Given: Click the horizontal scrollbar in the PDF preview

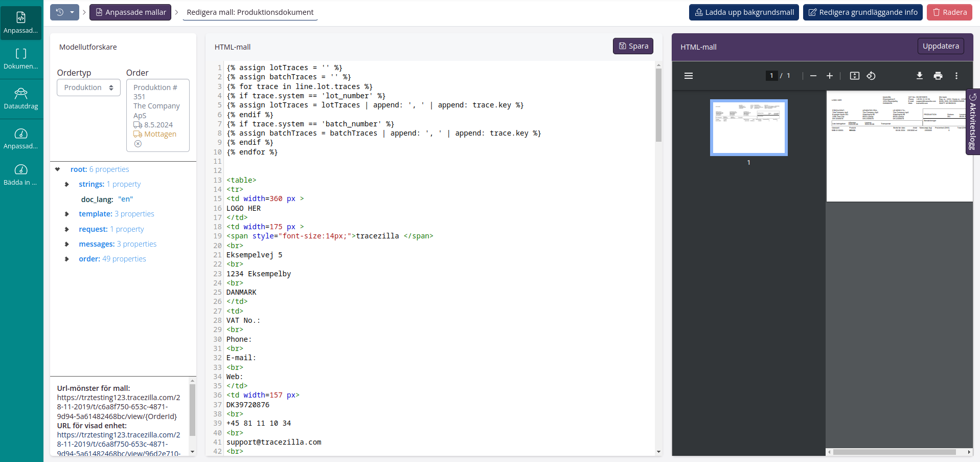Looking at the screenshot, I should click(894, 452).
